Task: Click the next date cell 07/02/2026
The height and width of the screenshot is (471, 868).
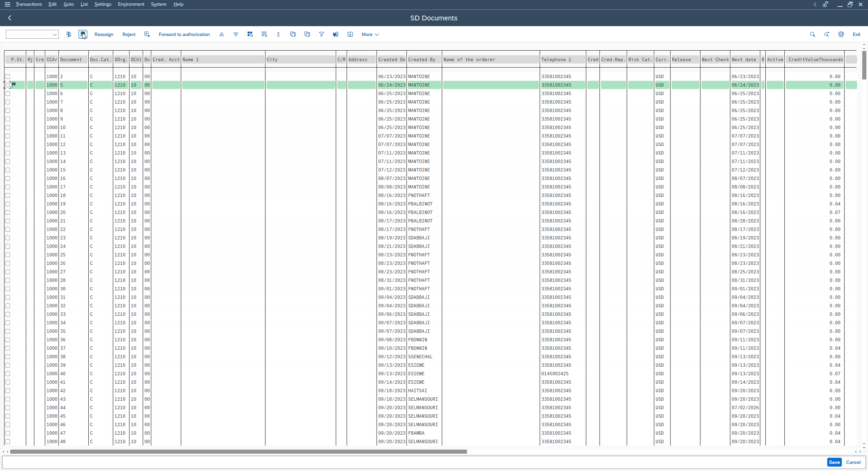Action: click(x=745, y=408)
